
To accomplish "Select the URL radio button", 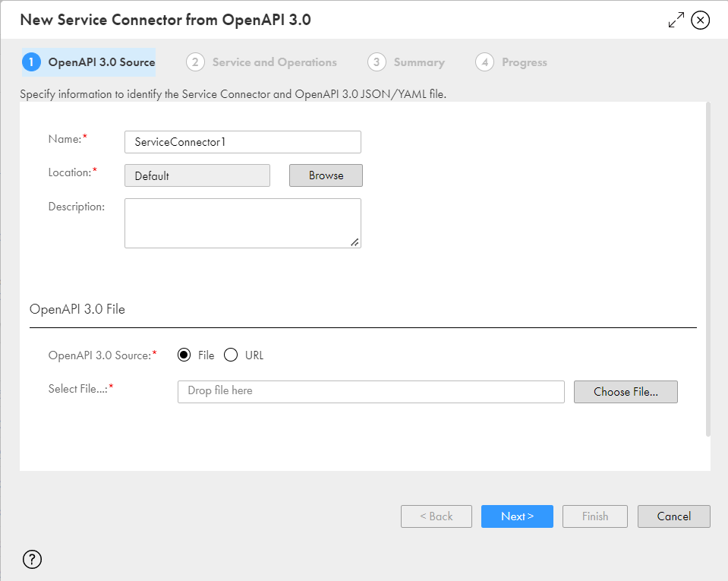I will tap(231, 355).
